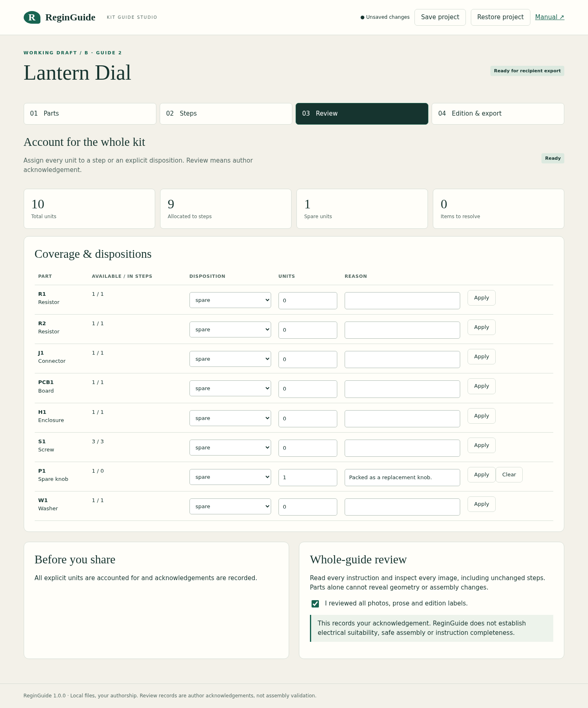Click the S1 Screw 3 / 3 availability value
This screenshot has height=708, width=588.
pyautogui.click(x=98, y=442)
